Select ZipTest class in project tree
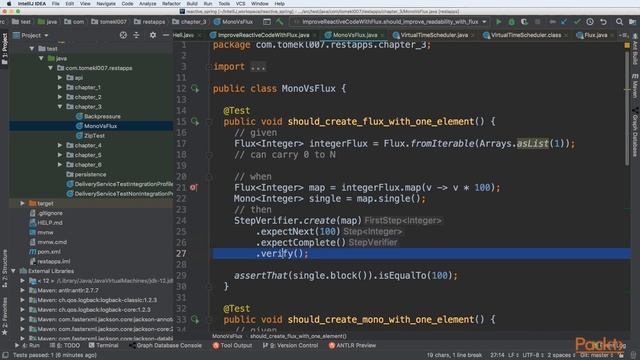Screen dimensions: 640x360 point(90,136)
